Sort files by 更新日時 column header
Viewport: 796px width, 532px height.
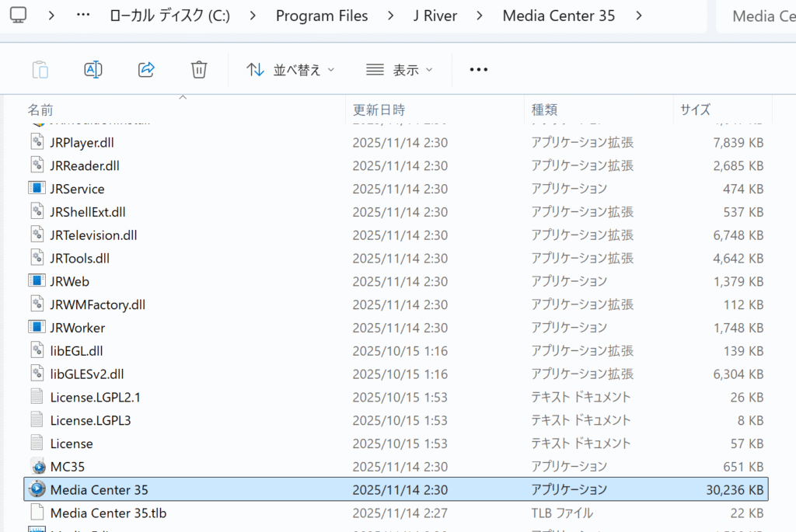pyautogui.click(x=379, y=110)
